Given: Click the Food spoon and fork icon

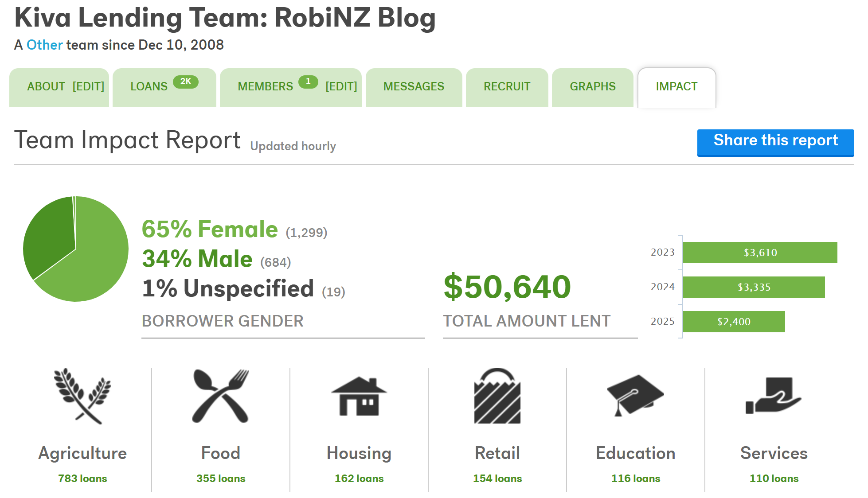Looking at the screenshot, I should point(221,396).
